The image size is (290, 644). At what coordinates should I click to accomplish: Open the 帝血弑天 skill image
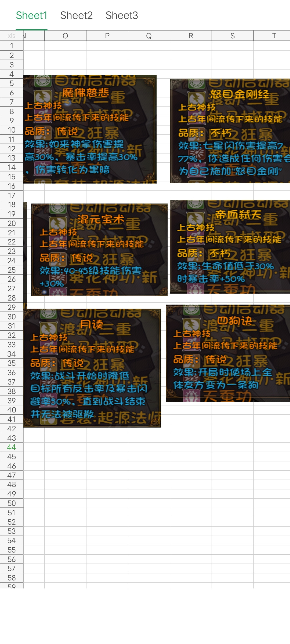tap(230, 247)
